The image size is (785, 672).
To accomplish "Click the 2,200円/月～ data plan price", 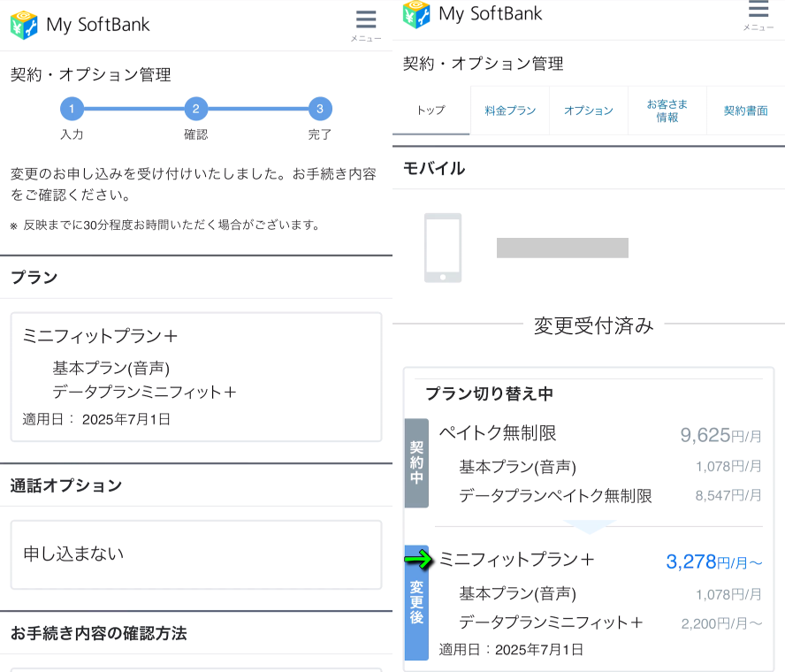I will click(x=721, y=623).
